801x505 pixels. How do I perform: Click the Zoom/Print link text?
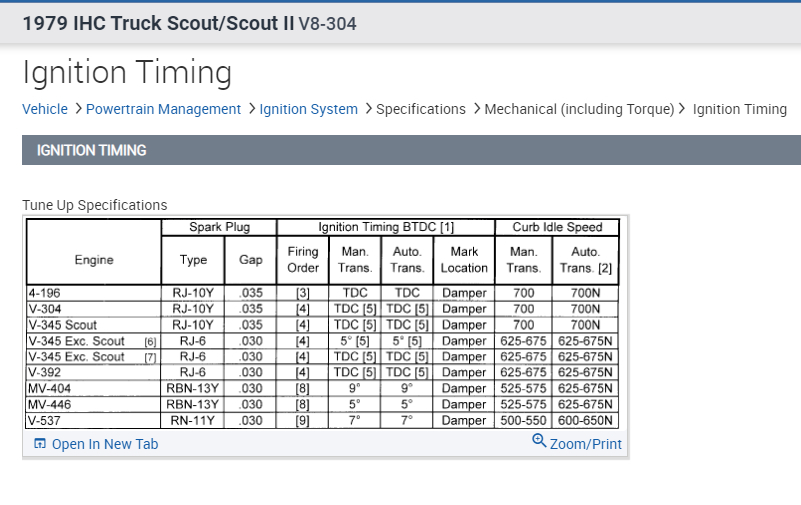click(x=586, y=444)
